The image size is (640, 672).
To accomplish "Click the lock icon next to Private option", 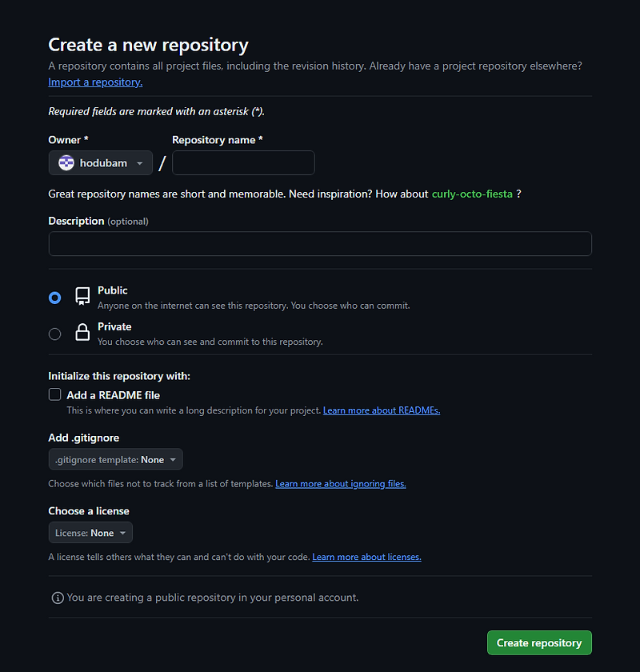I will (82, 332).
